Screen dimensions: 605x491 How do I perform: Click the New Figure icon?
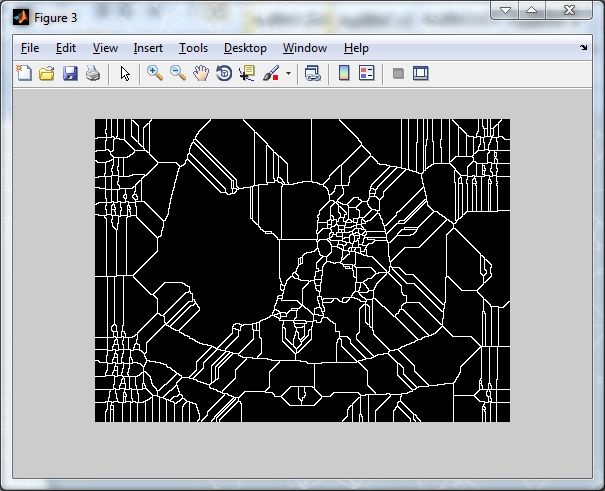pyautogui.click(x=24, y=73)
